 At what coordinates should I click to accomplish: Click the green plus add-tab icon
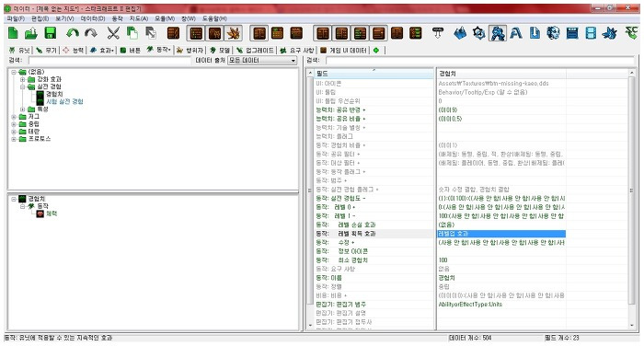point(376,50)
